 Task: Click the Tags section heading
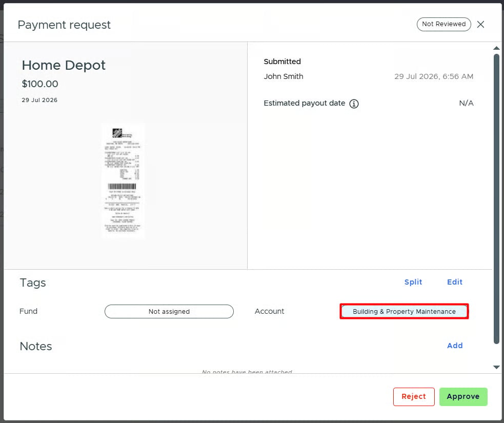33,283
